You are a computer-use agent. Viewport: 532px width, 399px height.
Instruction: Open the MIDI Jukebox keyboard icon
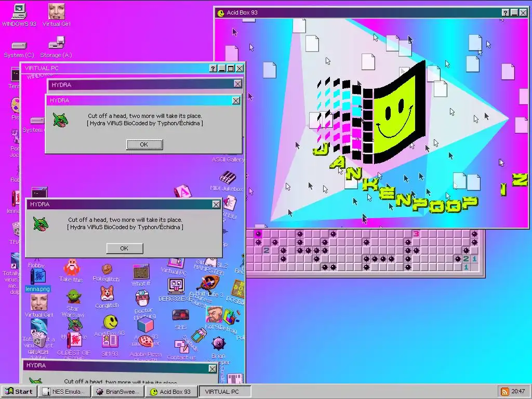228,177
